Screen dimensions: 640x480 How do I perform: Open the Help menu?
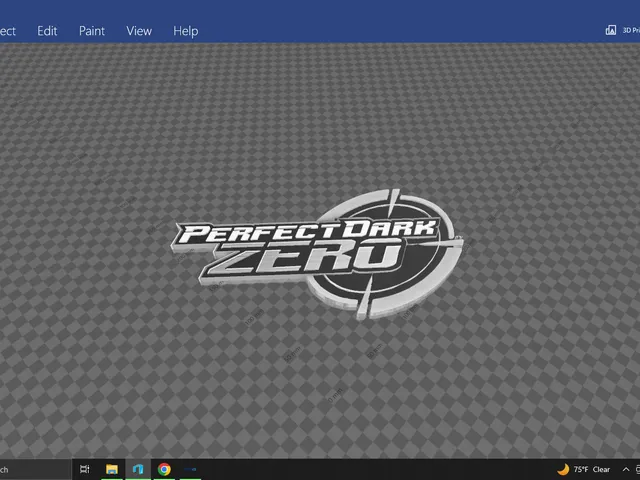click(x=186, y=31)
